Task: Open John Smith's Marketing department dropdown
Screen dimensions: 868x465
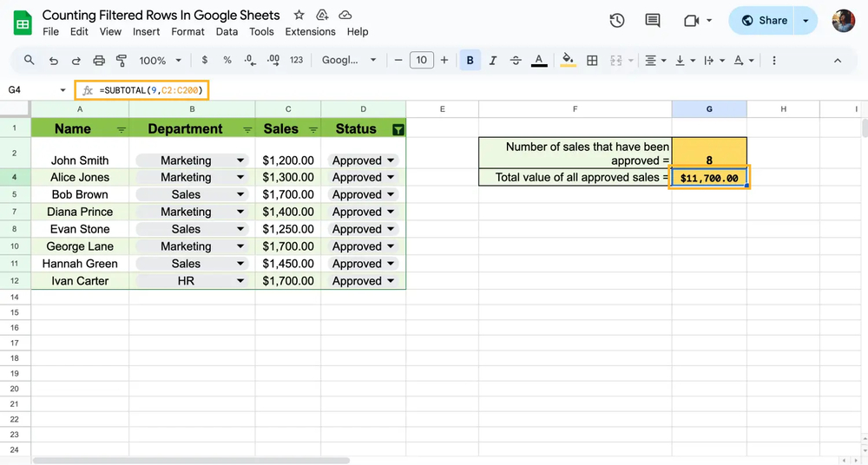Action: [x=240, y=160]
